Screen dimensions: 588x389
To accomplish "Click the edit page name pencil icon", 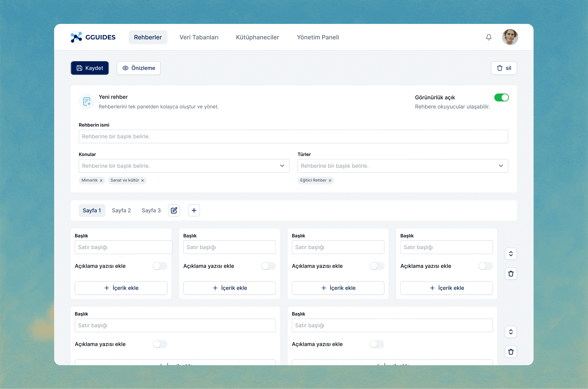I will tap(174, 210).
